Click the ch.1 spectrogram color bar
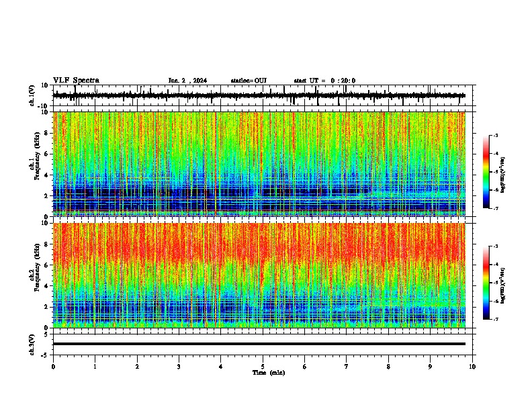 point(486,172)
